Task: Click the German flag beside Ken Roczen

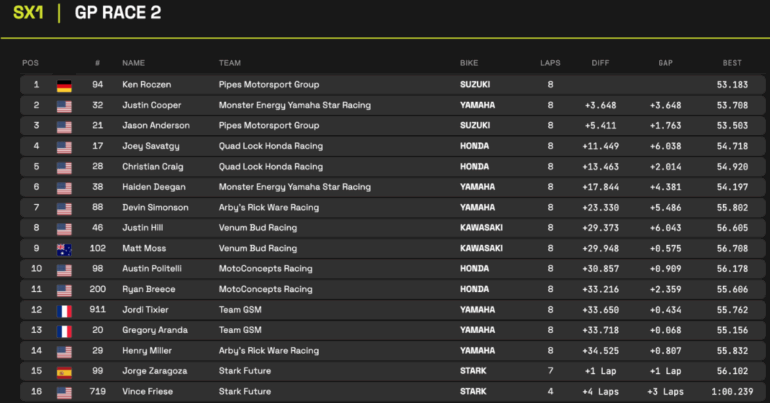Action: 64,86
